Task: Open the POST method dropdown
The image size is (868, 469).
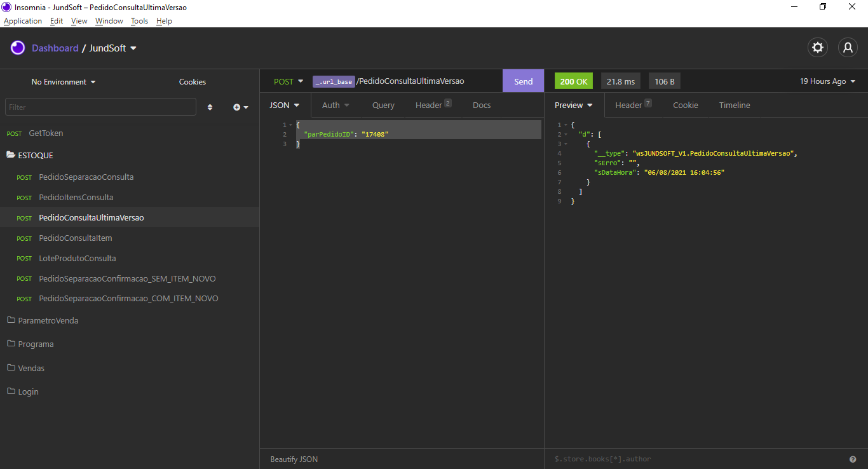Action: pyautogui.click(x=288, y=81)
